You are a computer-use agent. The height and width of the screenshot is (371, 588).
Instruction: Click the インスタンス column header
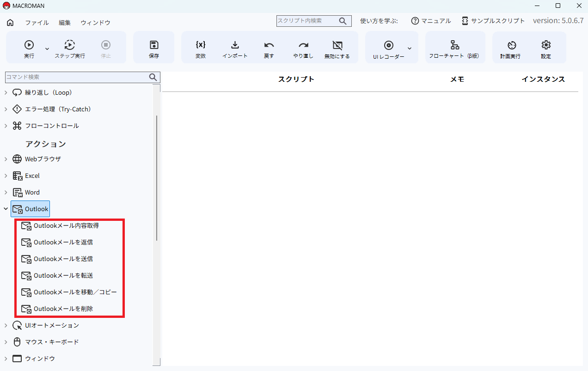pyautogui.click(x=544, y=79)
